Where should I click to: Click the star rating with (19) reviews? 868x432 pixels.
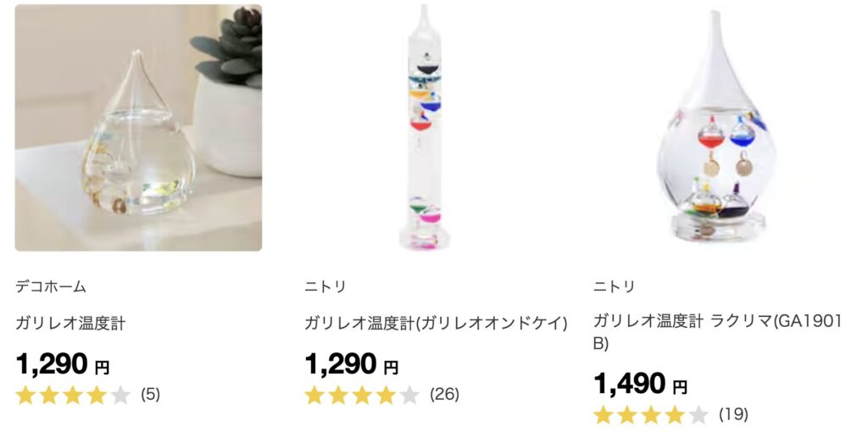(x=651, y=414)
